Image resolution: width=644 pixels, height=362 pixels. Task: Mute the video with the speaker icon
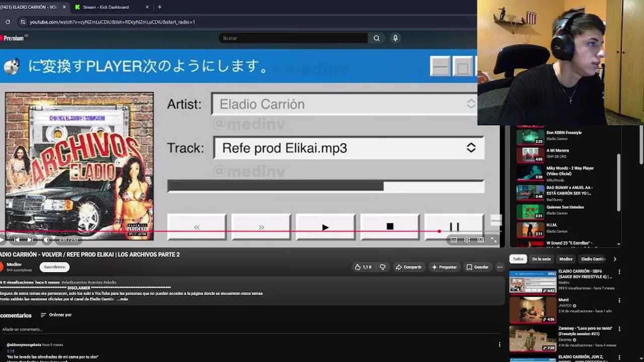pyautogui.click(x=46, y=240)
